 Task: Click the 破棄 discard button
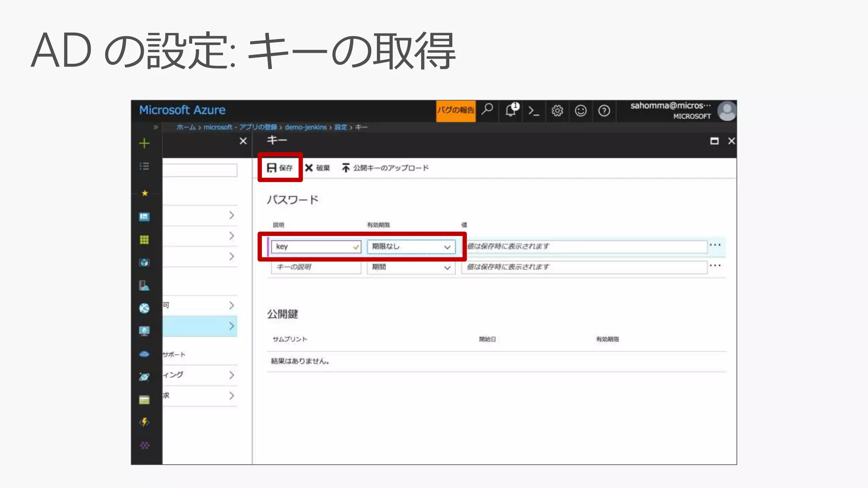click(x=317, y=168)
